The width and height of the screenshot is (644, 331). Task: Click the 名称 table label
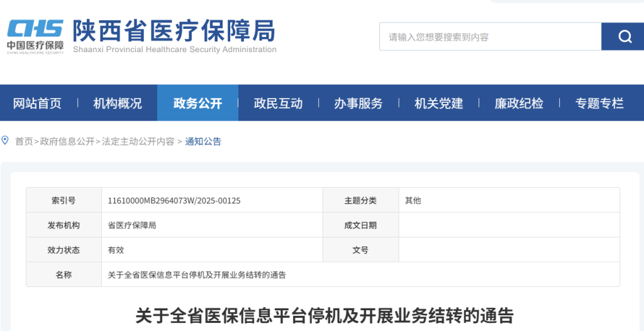click(64, 275)
